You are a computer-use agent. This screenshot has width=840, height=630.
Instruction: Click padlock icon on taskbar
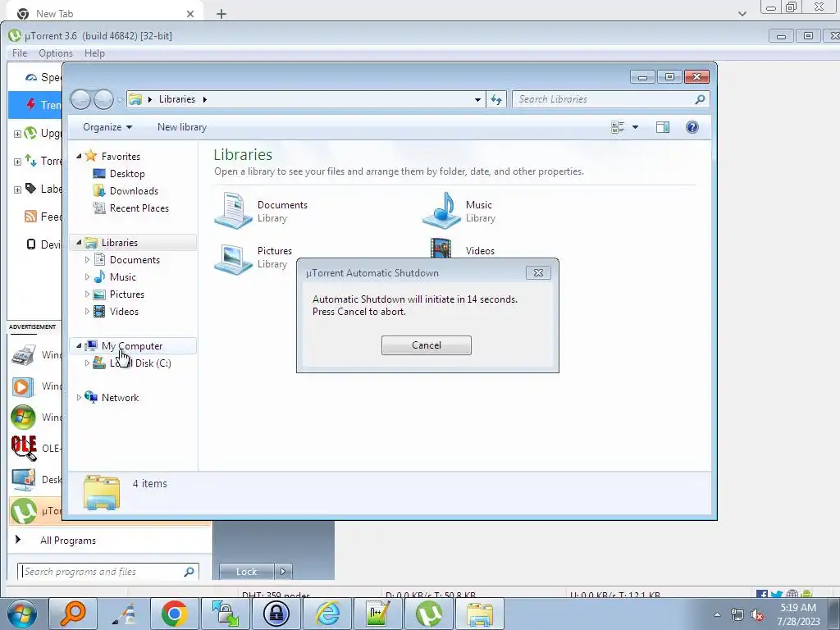click(x=276, y=614)
